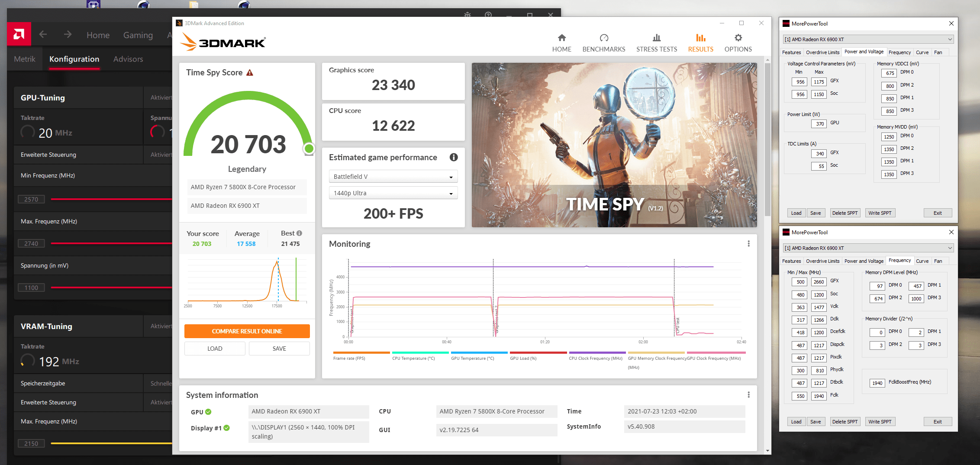
Task: Click the help question icon in Radeon Software
Action: (488, 15)
